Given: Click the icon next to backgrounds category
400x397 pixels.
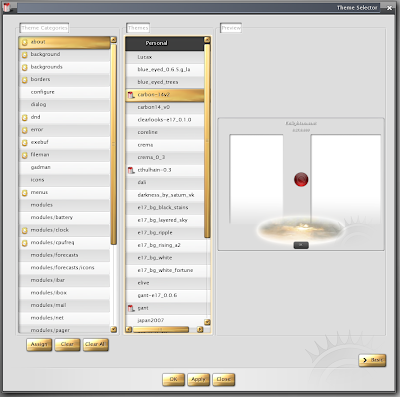Looking at the screenshot, I should 24,67.
